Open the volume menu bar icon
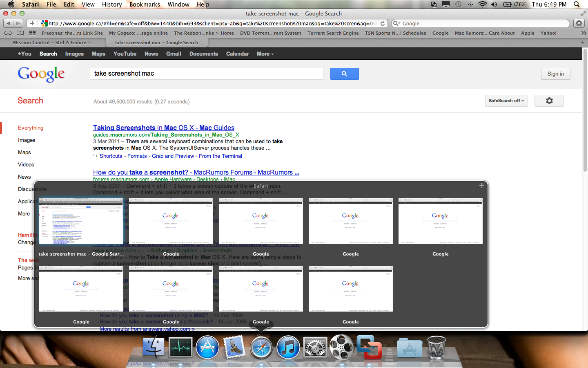This screenshot has height=368, width=588. [494, 4]
